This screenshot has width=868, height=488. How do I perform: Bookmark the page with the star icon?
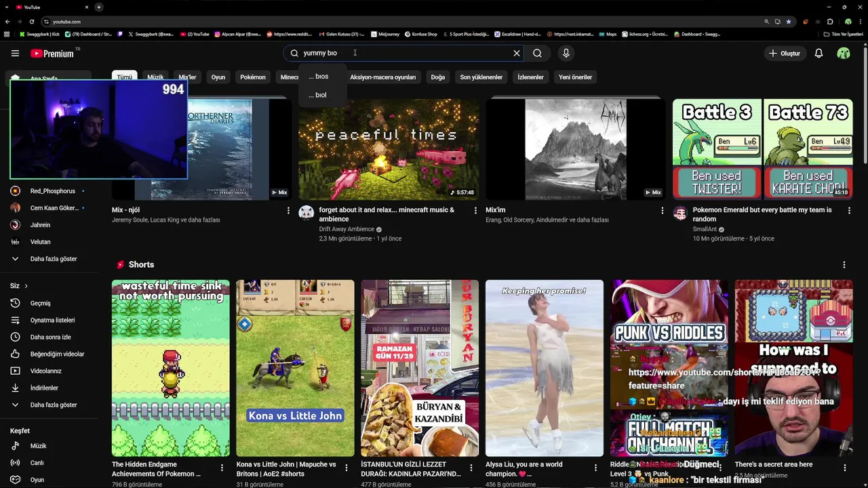[788, 22]
